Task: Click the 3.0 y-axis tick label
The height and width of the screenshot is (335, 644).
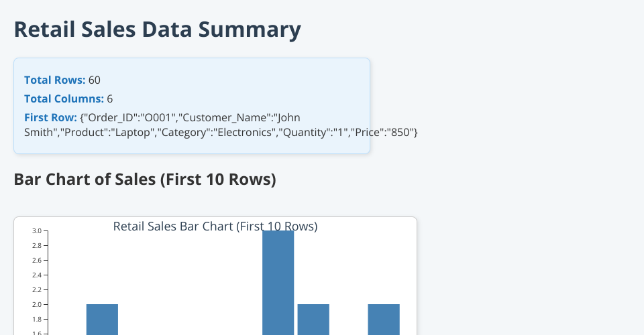Action: tap(36, 231)
